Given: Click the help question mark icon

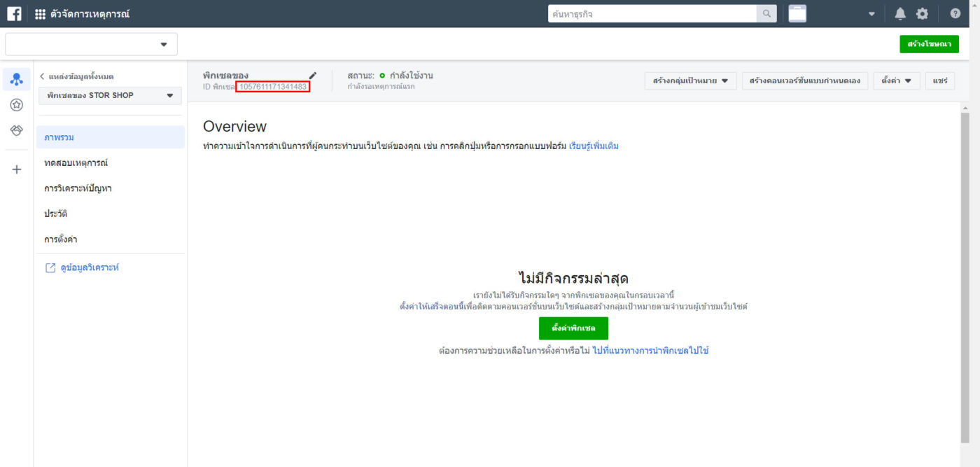Looking at the screenshot, I should point(955,13).
